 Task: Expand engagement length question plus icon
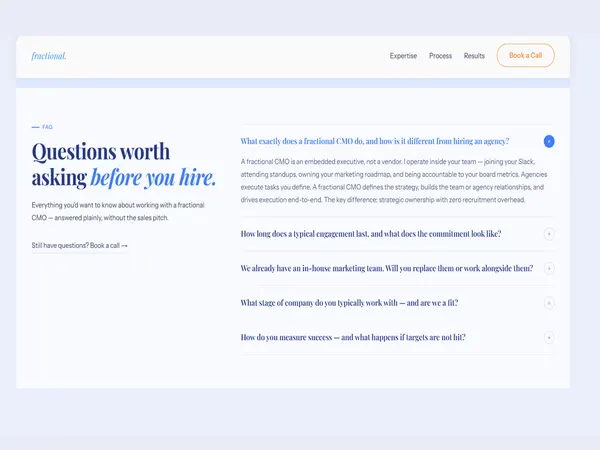click(549, 234)
